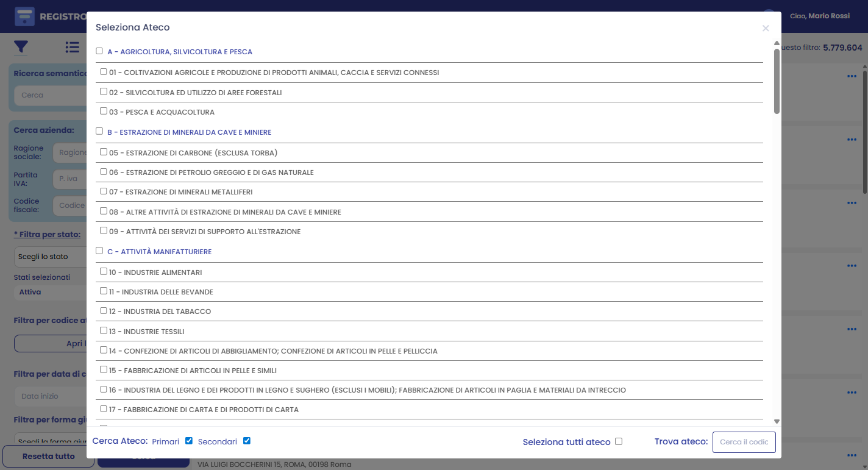Click B - Estrazione di minerali label
The image size is (868, 470).
(x=189, y=132)
